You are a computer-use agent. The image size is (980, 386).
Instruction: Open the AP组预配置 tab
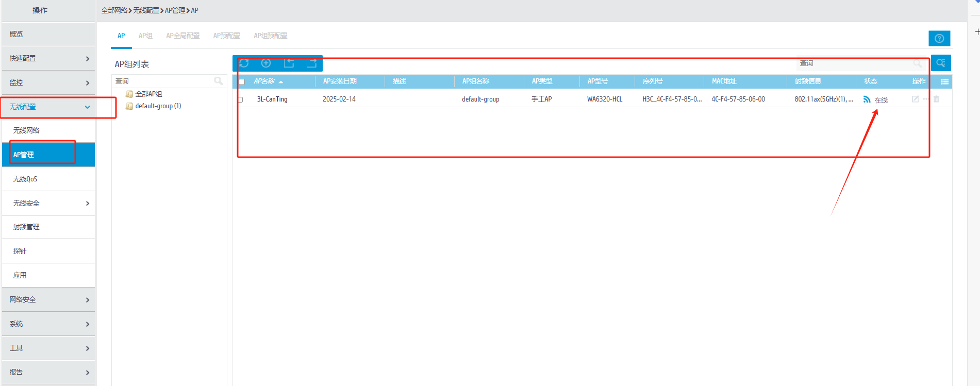[270, 36]
